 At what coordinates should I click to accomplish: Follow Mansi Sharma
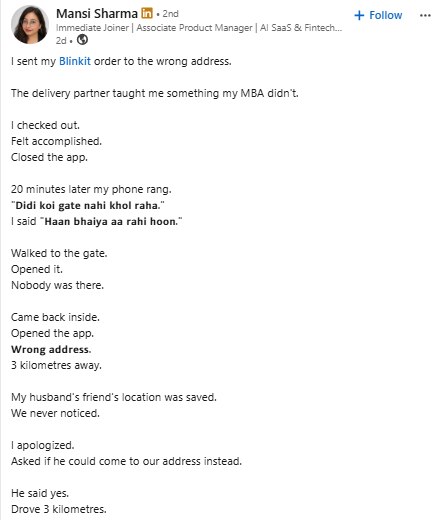(378, 15)
